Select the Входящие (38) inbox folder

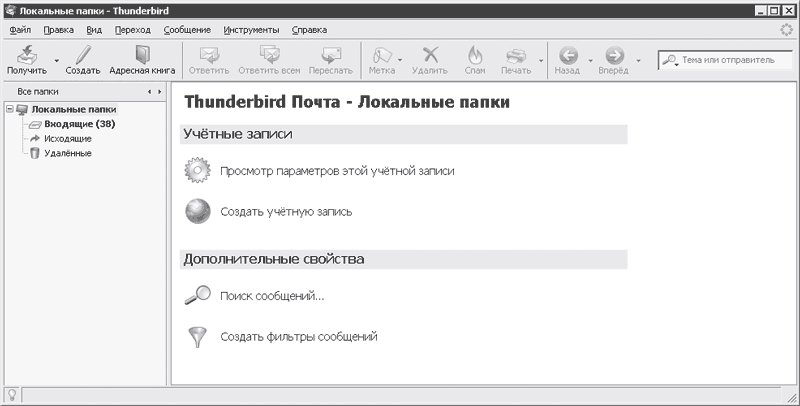80,124
